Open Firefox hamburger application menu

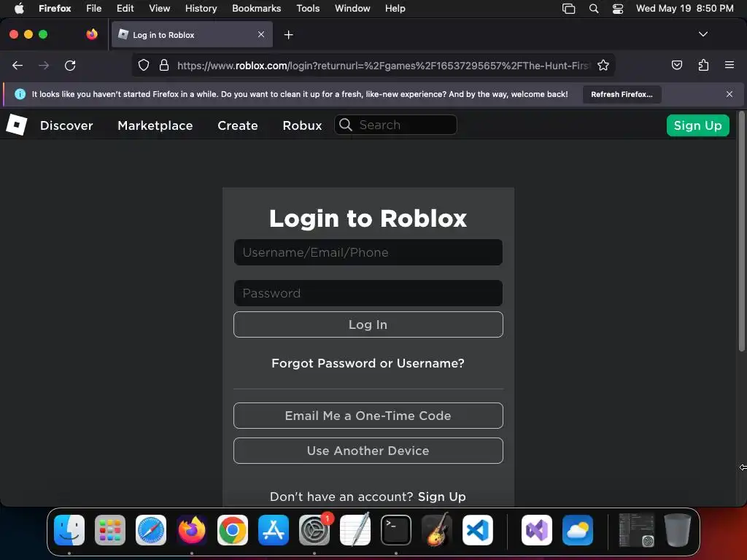pos(729,65)
